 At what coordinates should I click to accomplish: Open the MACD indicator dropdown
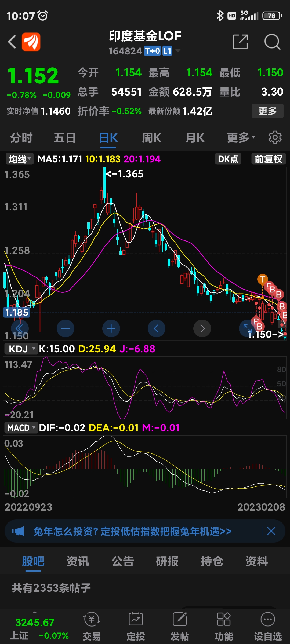[21, 428]
